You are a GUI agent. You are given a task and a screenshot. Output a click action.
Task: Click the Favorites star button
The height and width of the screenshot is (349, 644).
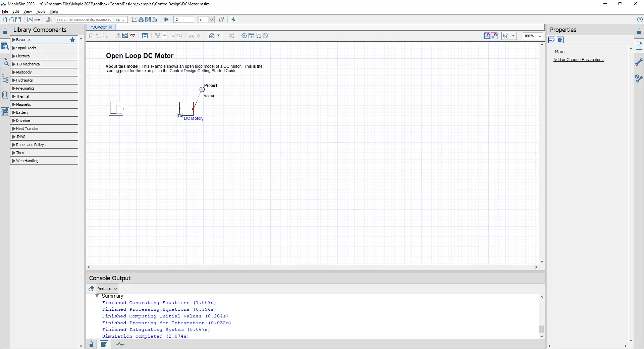[72, 40]
